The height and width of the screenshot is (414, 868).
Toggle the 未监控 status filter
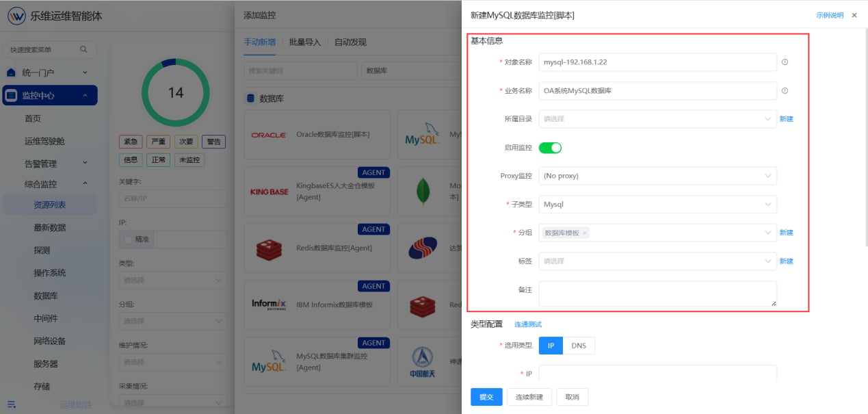pyautogui.click(x=189, y=159)
